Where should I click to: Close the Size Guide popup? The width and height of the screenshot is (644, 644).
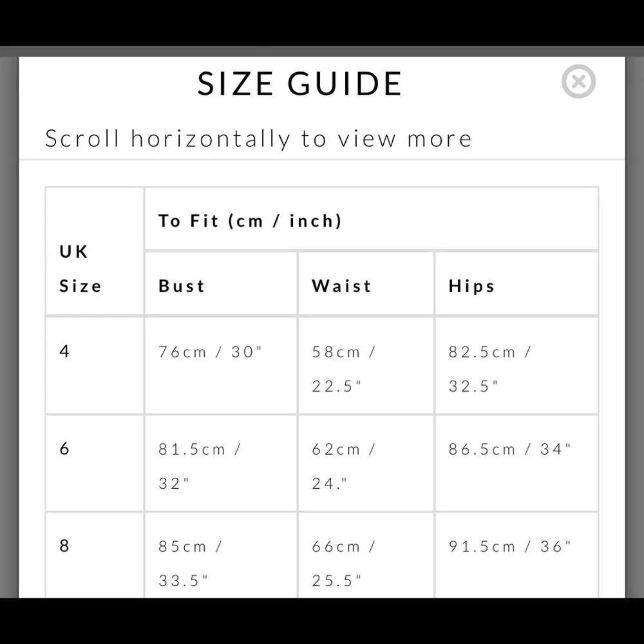tap(578, 82)
